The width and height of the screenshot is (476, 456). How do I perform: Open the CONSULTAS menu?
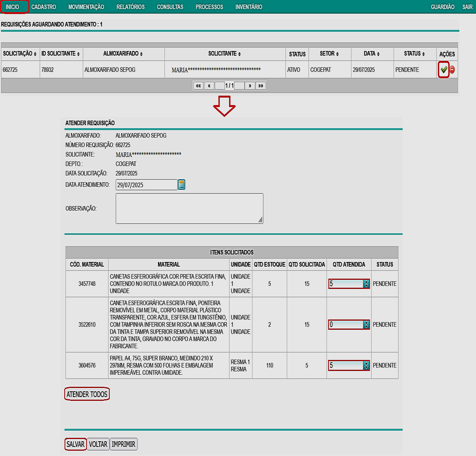170,7
